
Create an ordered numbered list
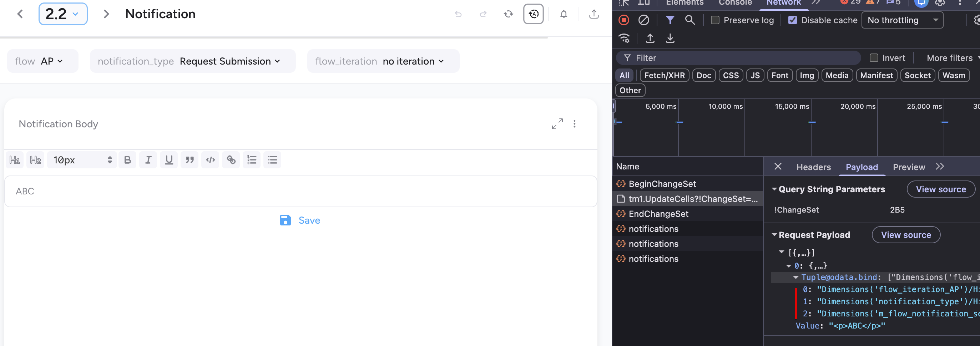click(252, 160)
